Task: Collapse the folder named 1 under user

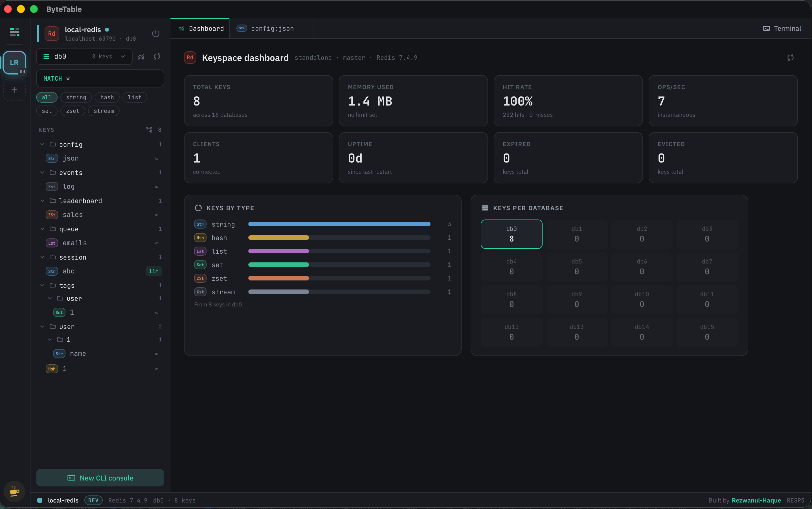Action: pos(50,339)
